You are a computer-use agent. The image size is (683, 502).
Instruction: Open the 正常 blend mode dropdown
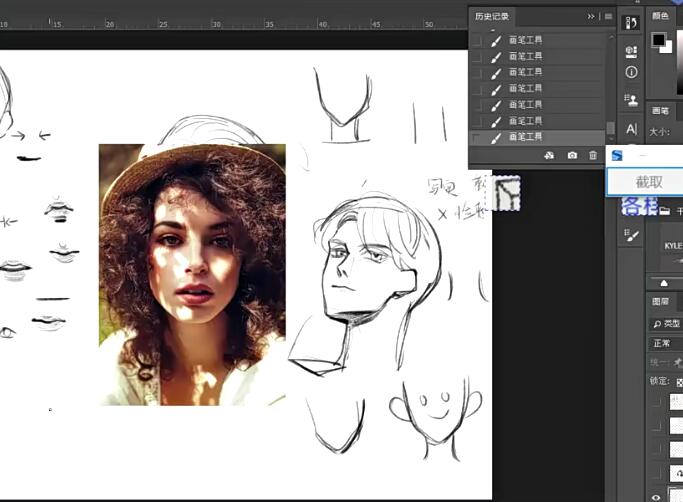coord(664,343)
